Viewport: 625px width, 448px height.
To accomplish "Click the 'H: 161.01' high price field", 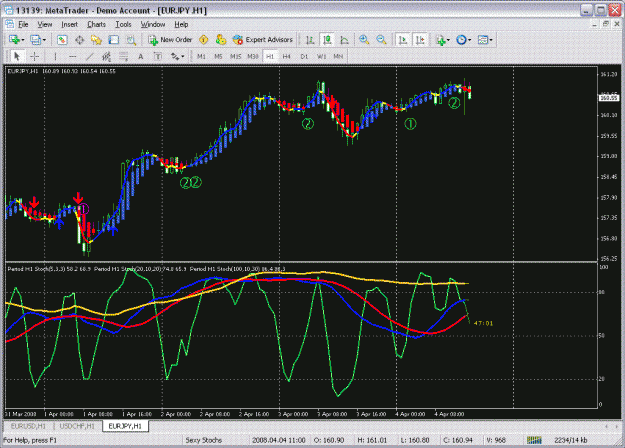I will pos(372,440).
